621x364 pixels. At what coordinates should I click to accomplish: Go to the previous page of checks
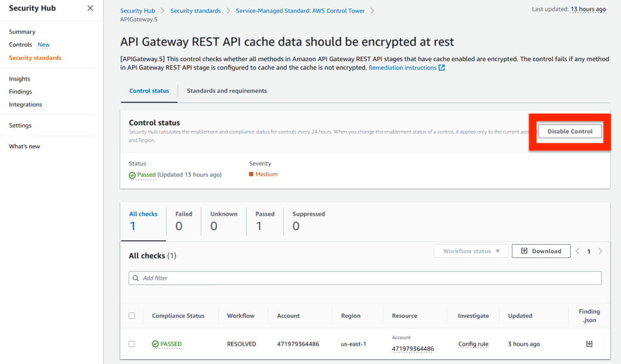pyautogui.click(x=578, y=251)
